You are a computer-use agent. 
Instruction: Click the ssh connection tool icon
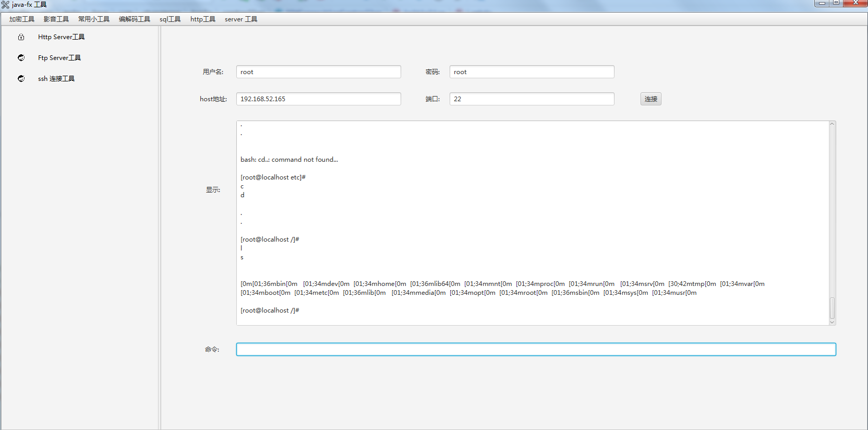coord(21,79)
